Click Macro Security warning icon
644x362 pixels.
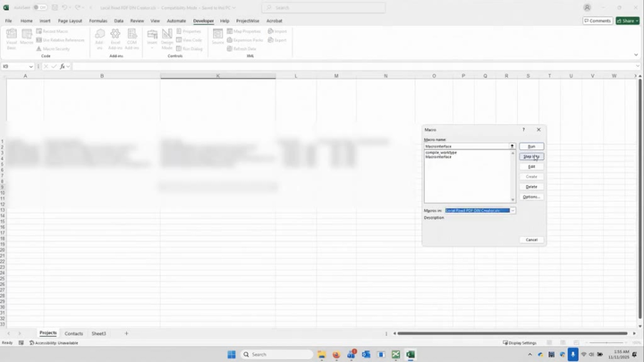tap(39, 49)
